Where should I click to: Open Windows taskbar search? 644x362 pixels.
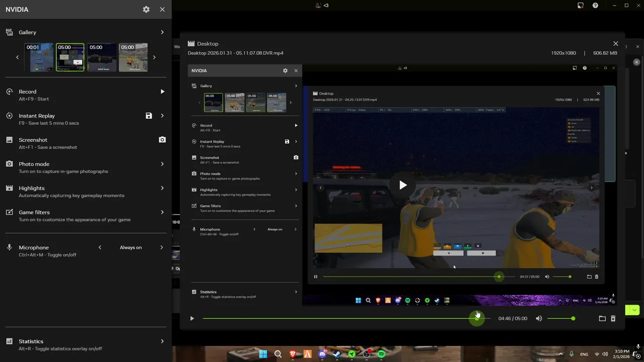pos(278,354)
